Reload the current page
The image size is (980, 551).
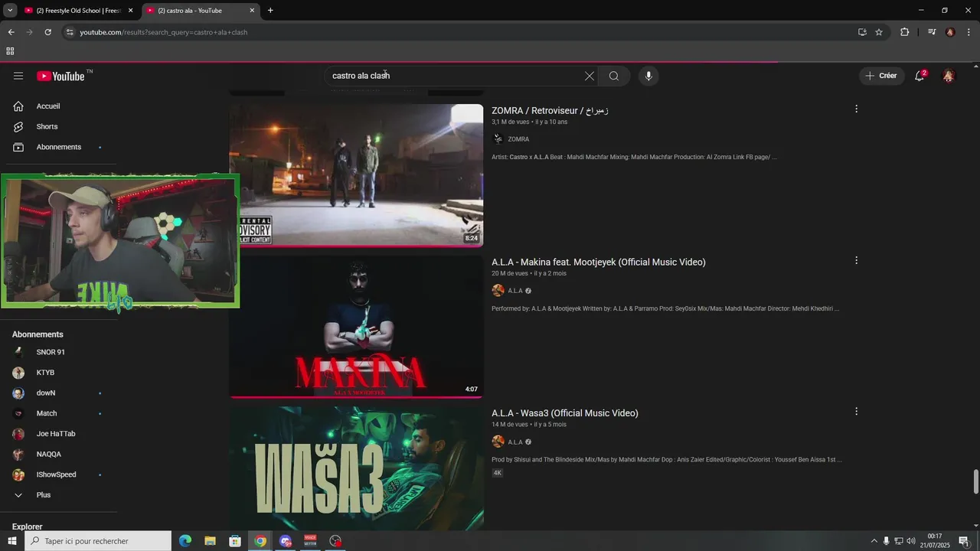[x=47, y=32]
